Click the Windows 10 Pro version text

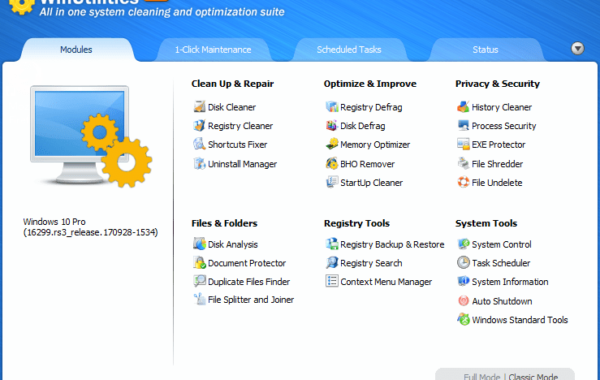tap(90, 227)
